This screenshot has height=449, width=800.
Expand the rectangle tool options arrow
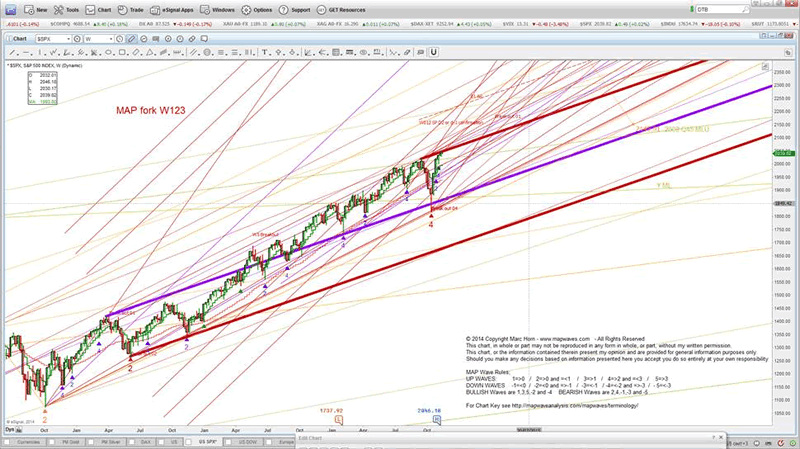tap(128, 54)
